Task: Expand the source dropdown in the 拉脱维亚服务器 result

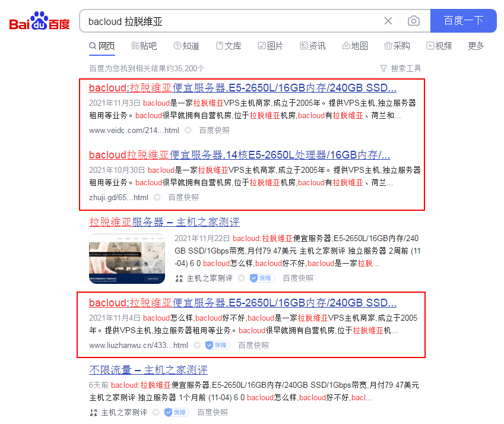Action: (x=242, y=278)
